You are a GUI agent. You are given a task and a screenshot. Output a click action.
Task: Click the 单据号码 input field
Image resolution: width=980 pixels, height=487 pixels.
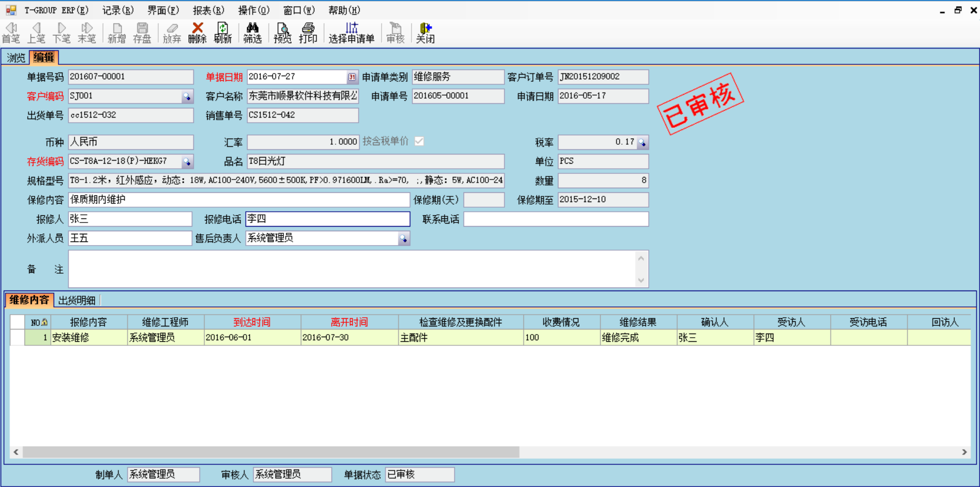tap(130, 77)
